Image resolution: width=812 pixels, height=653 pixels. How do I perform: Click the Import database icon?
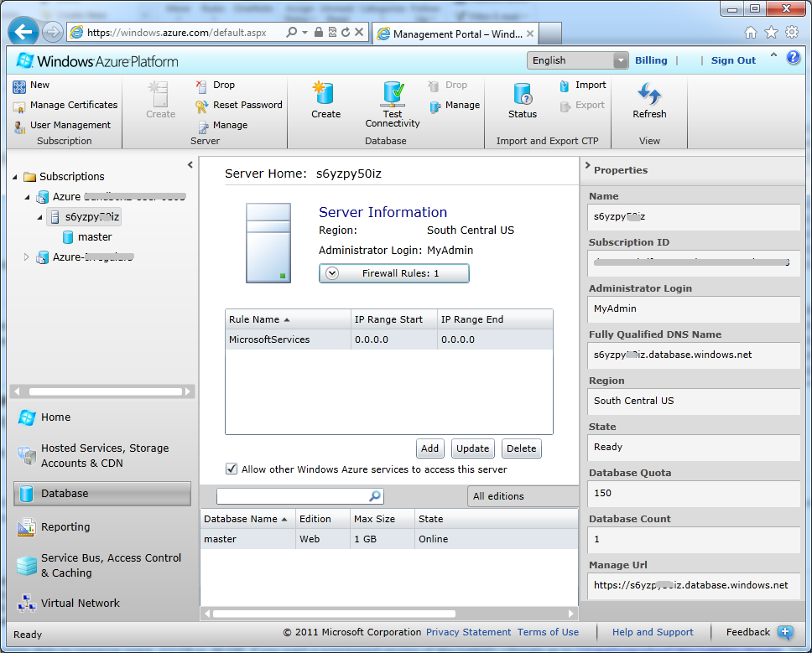coord(565,86)
